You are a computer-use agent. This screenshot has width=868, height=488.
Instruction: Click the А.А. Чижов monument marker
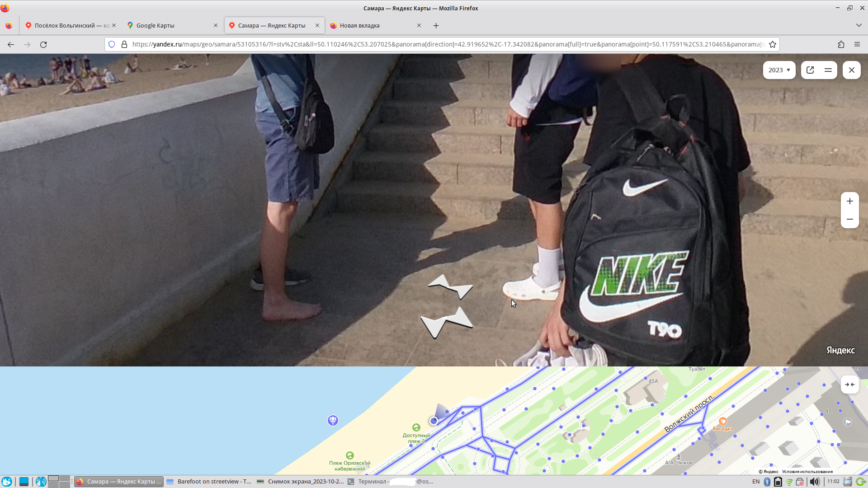click(x=679, y=457)
